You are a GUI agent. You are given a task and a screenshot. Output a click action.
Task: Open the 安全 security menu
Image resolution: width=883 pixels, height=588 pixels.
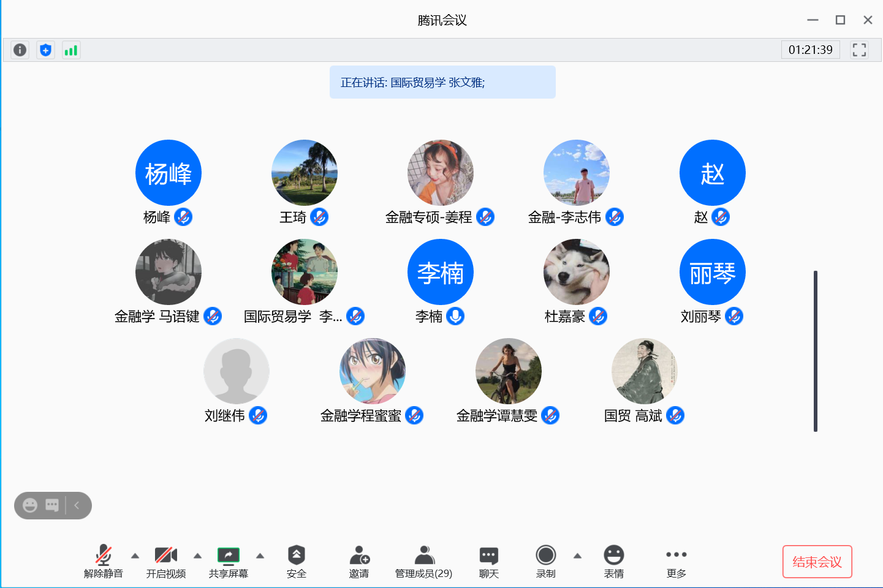coord(297,561)
